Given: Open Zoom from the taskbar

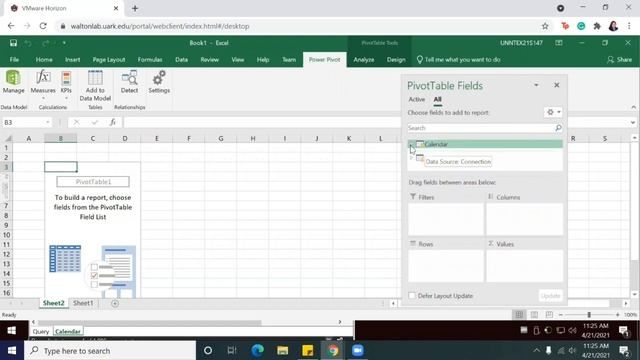Looking at the screenshot, I should coord(358,351).
